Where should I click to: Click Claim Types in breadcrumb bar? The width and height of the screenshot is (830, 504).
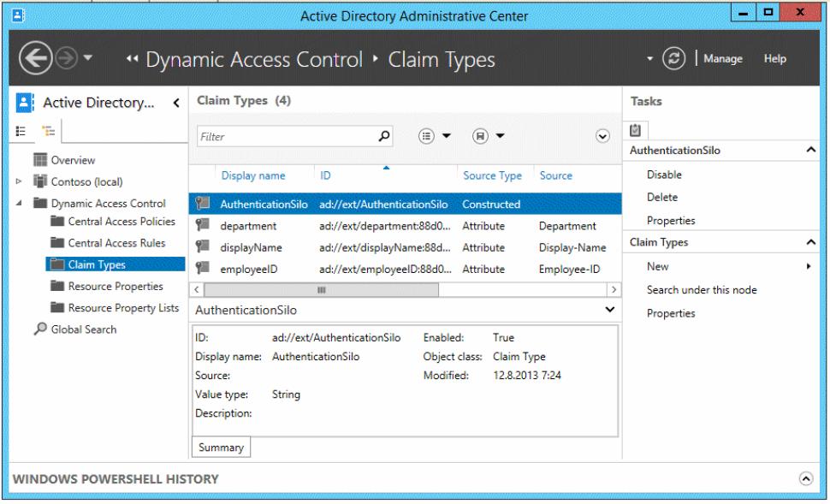(x=442, y=60)
